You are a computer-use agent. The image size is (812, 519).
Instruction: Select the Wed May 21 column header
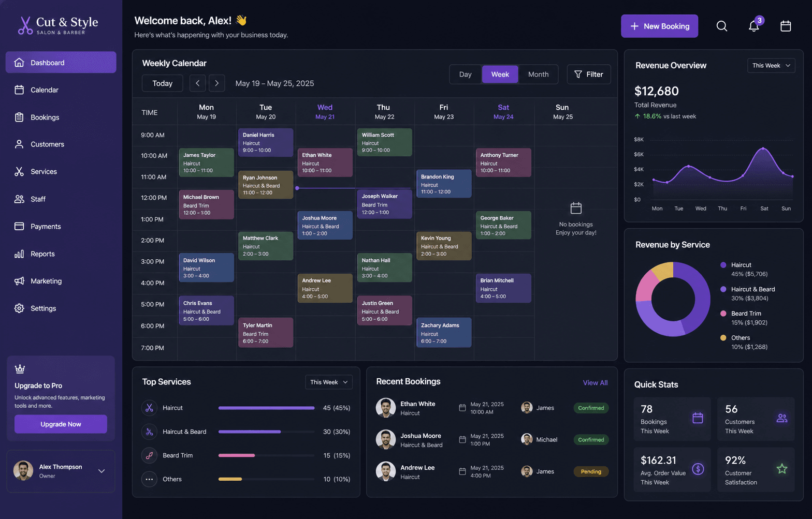tap(325, 111)
